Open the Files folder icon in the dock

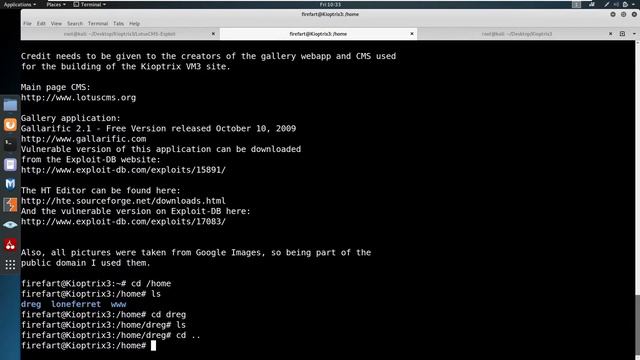coord(10,105)
